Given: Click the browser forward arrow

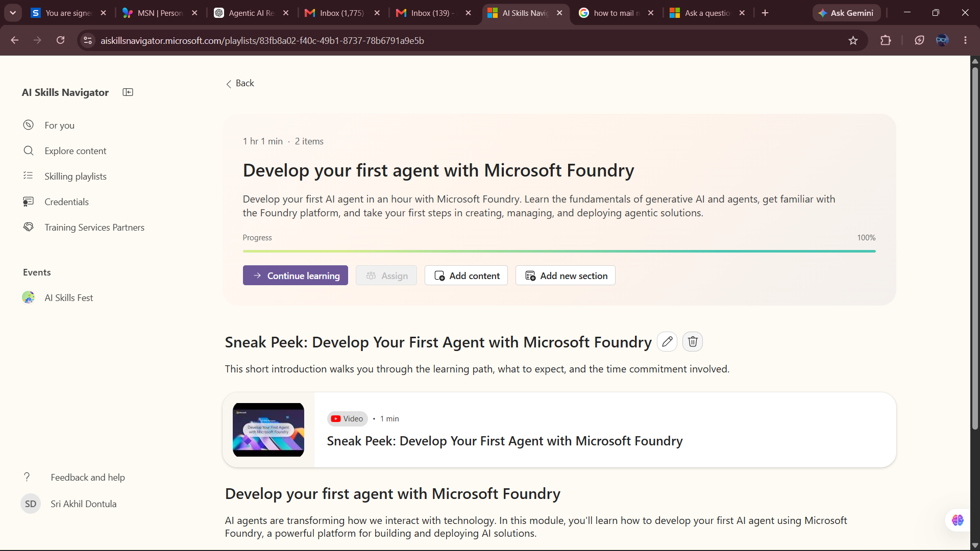Looking at the screenshot, I should [37, 40].
